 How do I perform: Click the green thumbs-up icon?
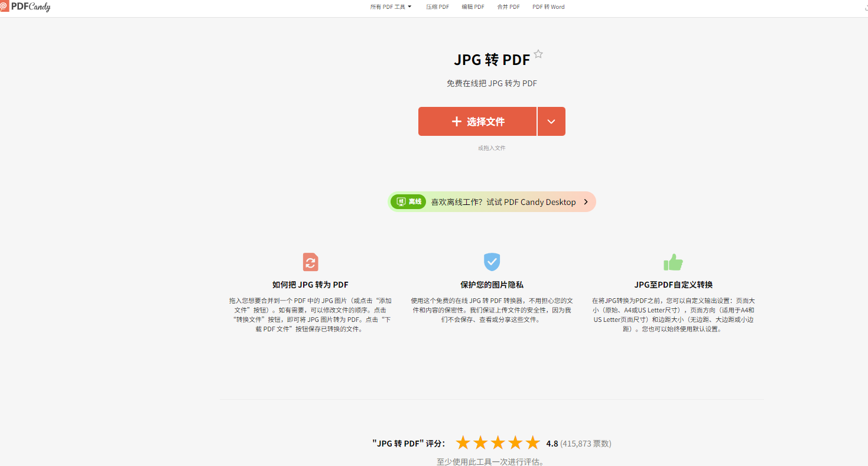click(673, 262)
